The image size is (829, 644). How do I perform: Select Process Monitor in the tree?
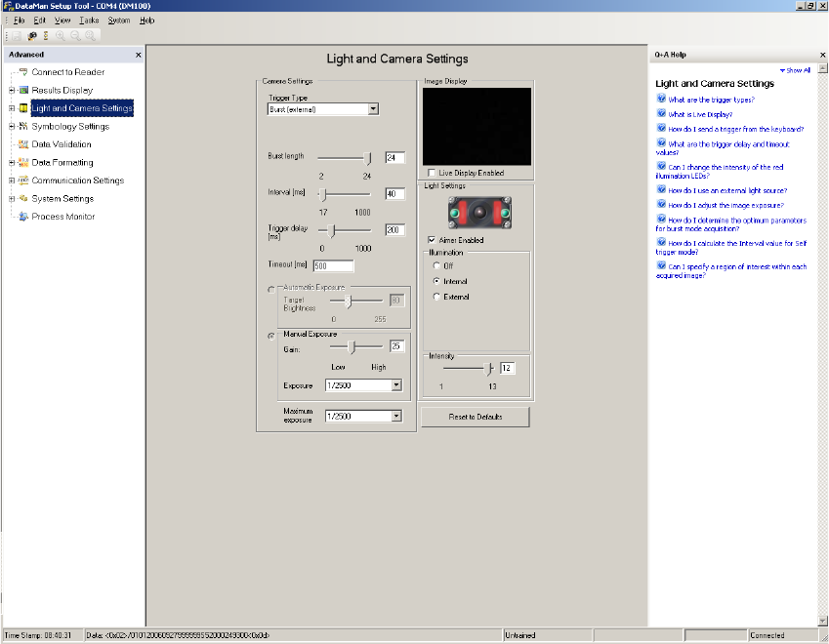62,216
